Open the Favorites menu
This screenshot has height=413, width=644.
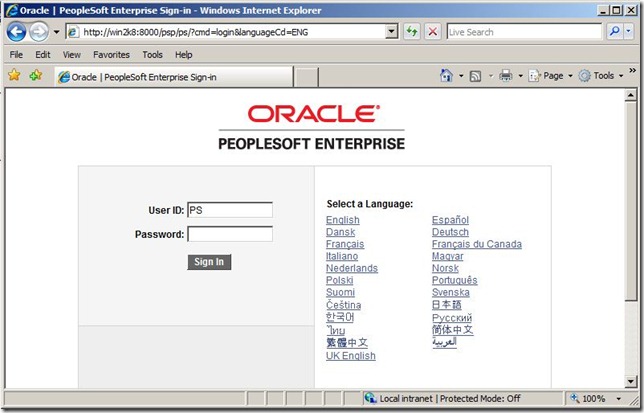pos(111,55)
